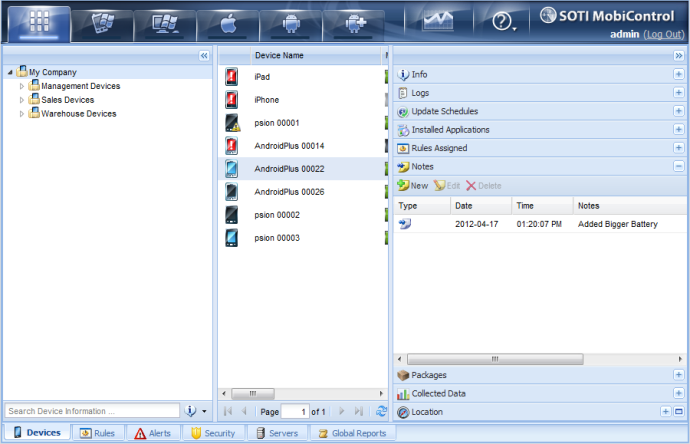Viewport: 690px width, 444px height.
Task: Refresh the device list
Action: [381, 411]
